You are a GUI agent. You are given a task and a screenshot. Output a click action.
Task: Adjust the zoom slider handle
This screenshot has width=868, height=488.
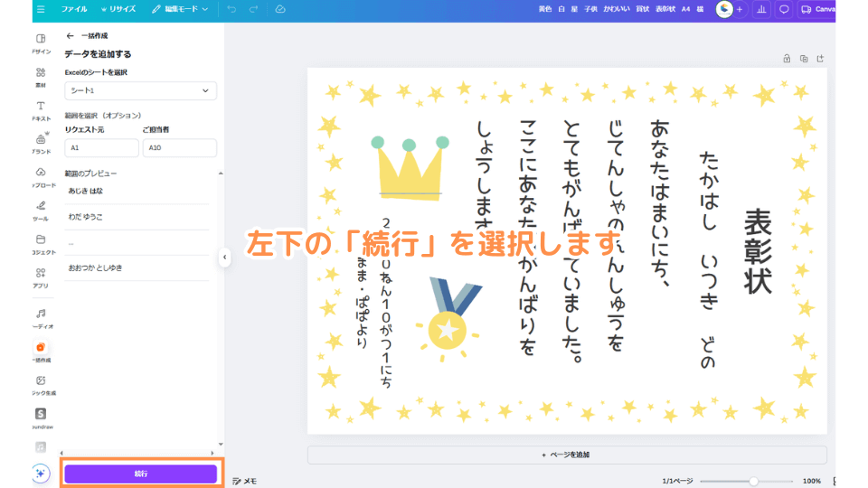click(753, 481)
